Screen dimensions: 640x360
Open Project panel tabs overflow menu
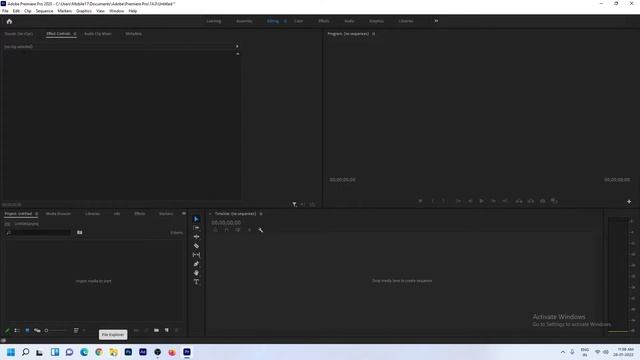point(184,213)
